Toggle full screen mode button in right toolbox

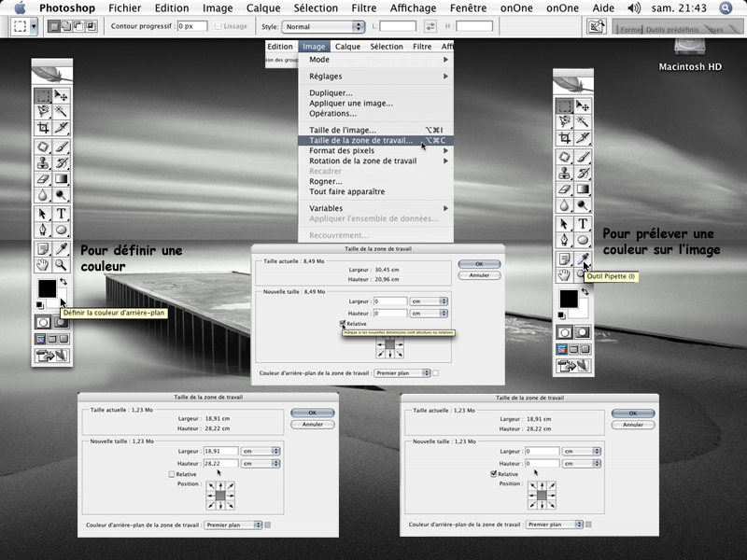click(585, 349)
